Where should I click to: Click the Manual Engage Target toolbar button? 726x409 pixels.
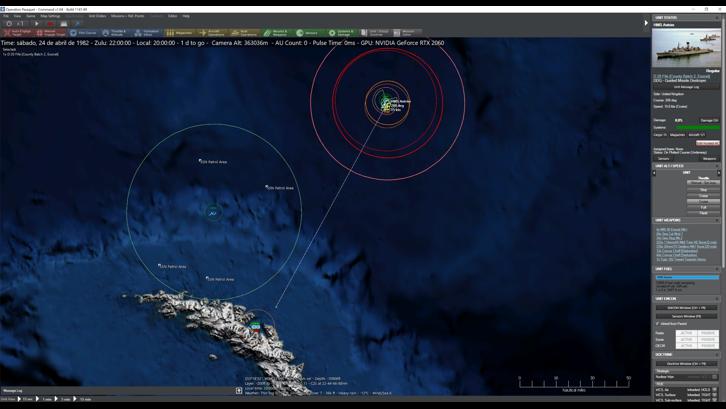(51, 33)
